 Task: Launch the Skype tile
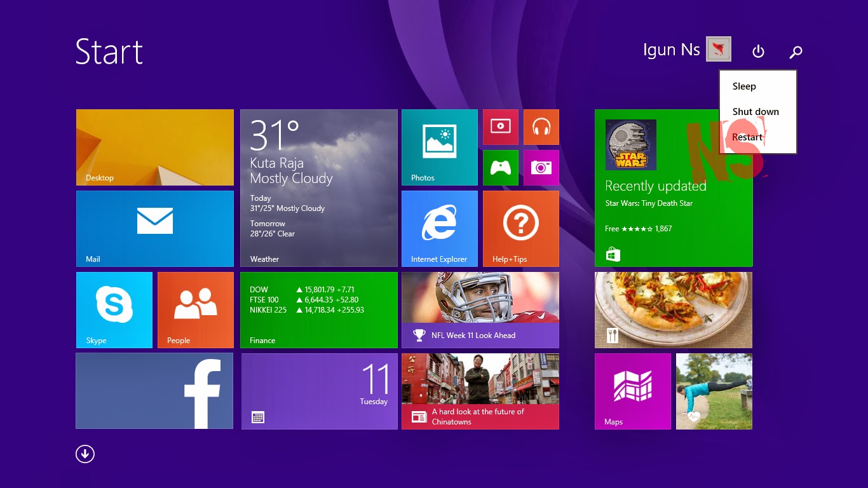point(114,310)
